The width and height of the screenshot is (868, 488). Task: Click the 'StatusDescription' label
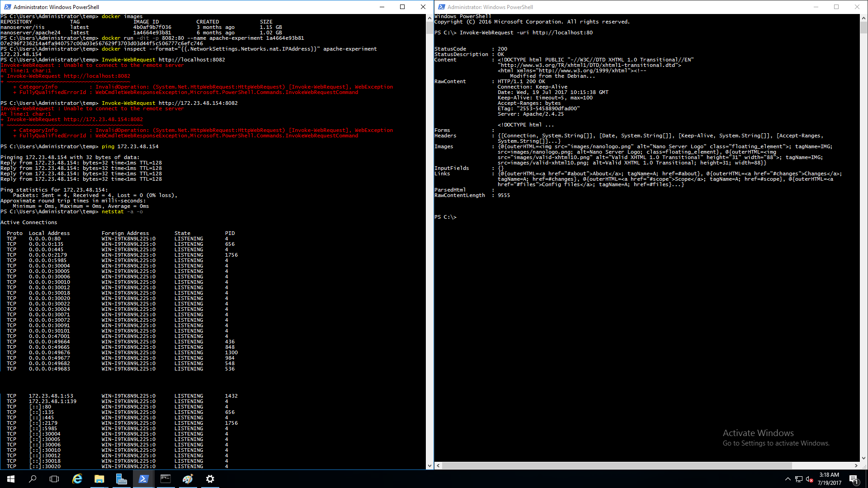pos(461,54)
